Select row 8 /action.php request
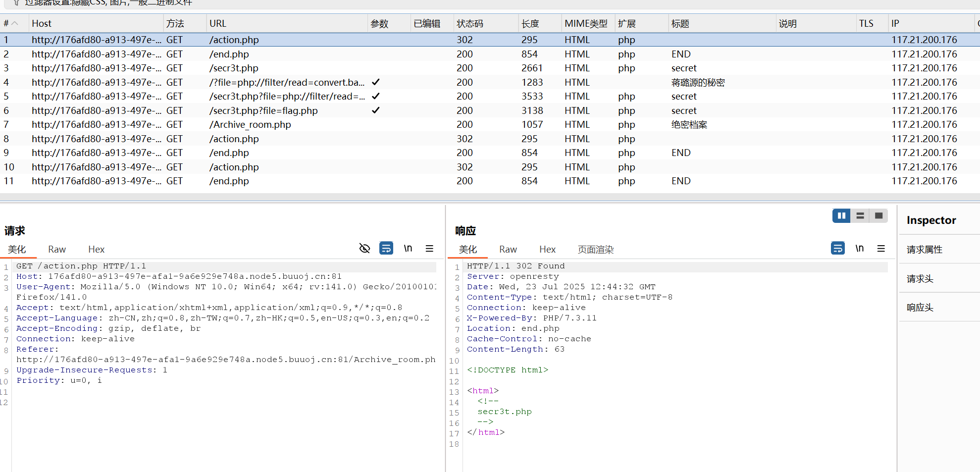The width and height of the screenshot is (980, 472). tap(490, 139)
